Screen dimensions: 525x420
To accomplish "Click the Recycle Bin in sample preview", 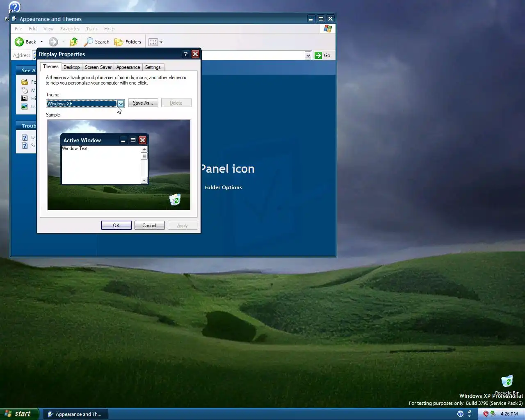I will pyautogui.click(x=175, y=200).
